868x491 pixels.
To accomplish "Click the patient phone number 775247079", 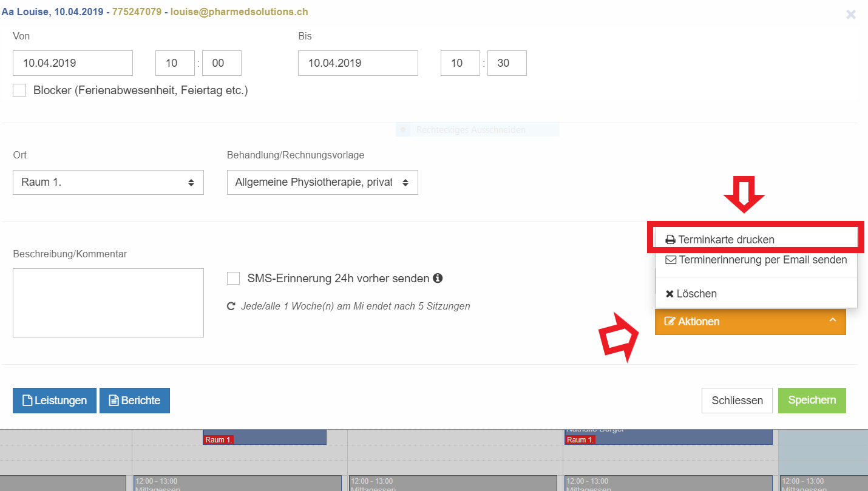I will [x=137, y=12].
